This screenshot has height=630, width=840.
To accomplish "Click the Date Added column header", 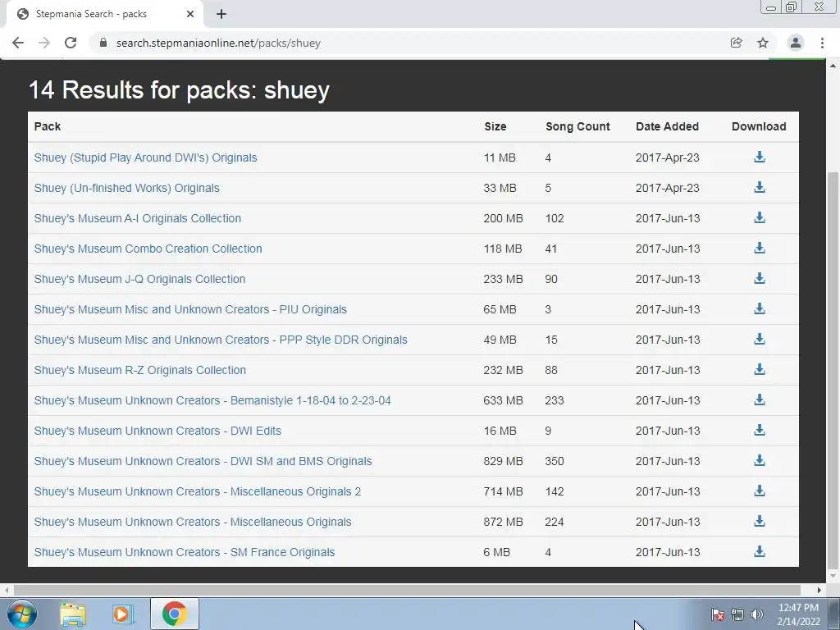I will [667, 126].
